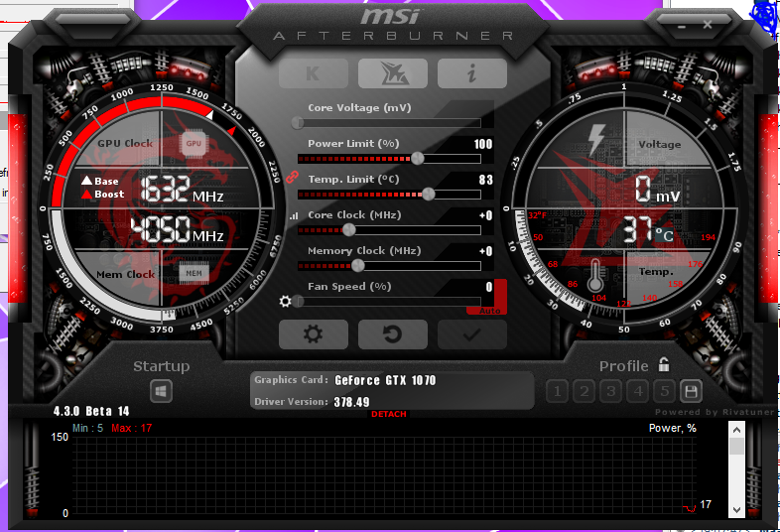Click the 4.3.0 Beta 14 version text
The height and width of the screenshot is (532, 780).
coord(91,411)
